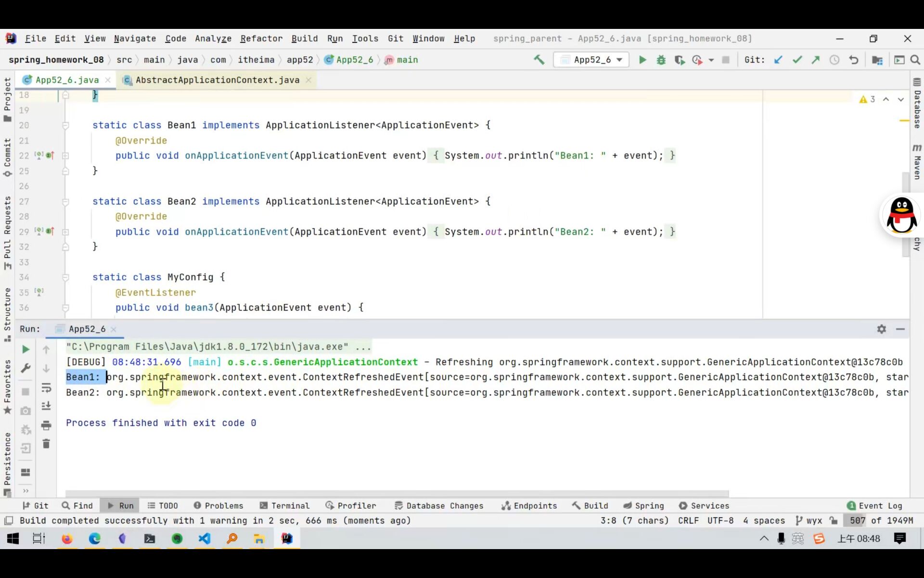
Task: Click the Run console horizontal scrollbar
Action: point(397,494)
